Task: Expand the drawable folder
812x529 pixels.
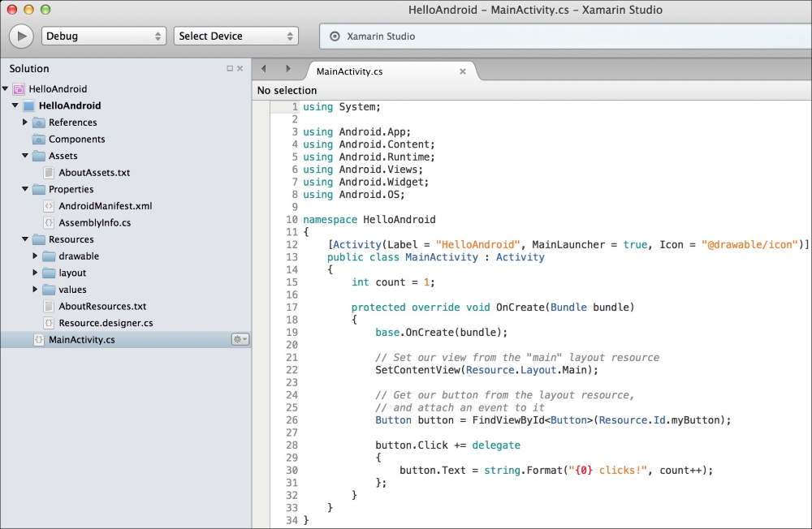Action: tap(35, 256)
